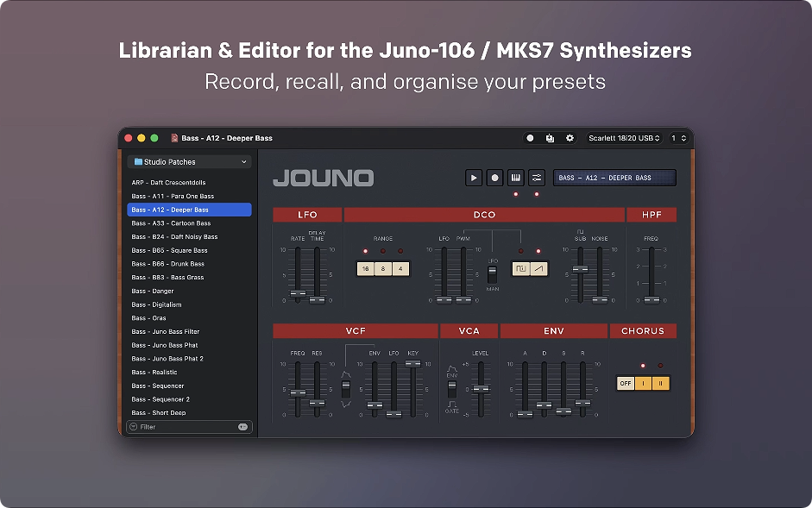Turn the Chorus OFF
The image size is (812, 508).
(625, 383)
